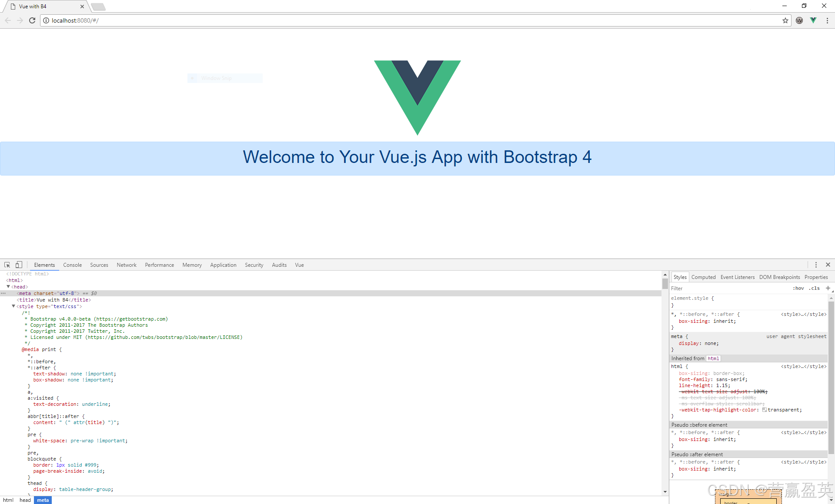The height and width of the screenshot is (504, 835).
Task: Open DevTools customization menu via three-dot icon
Action: 816,265
